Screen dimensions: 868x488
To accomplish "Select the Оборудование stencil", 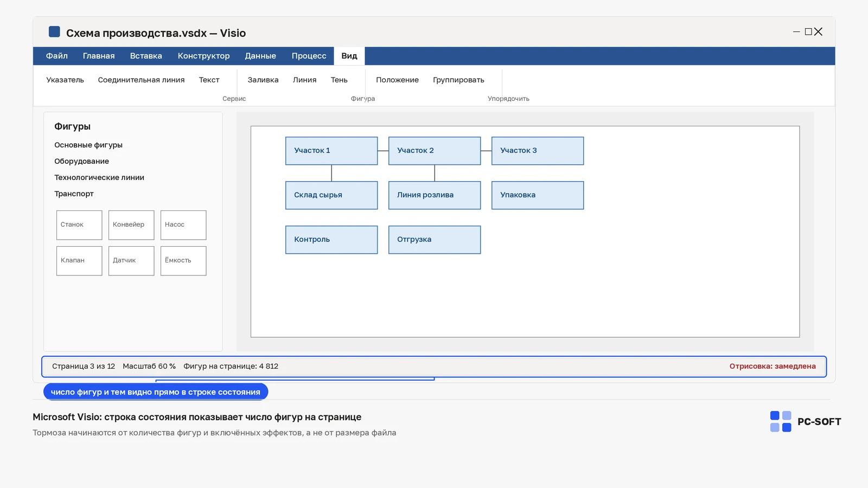I will pos(82,161).
